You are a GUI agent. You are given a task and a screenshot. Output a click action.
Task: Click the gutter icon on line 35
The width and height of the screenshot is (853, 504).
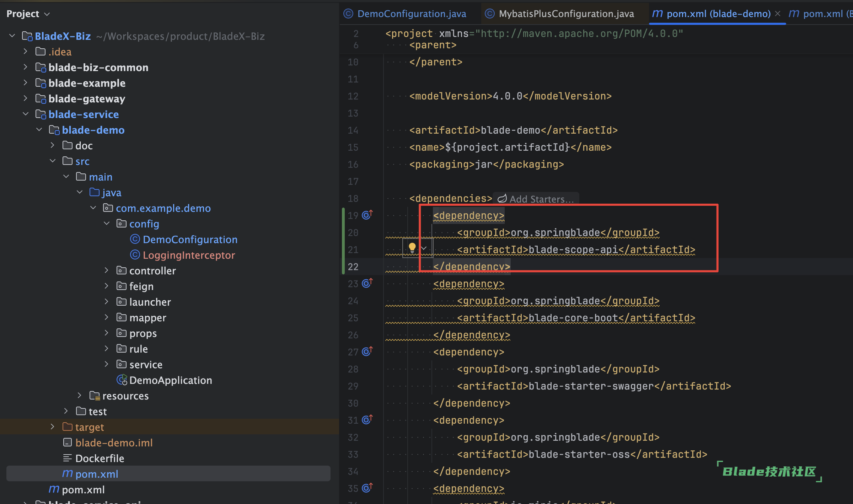pos(367,488)
